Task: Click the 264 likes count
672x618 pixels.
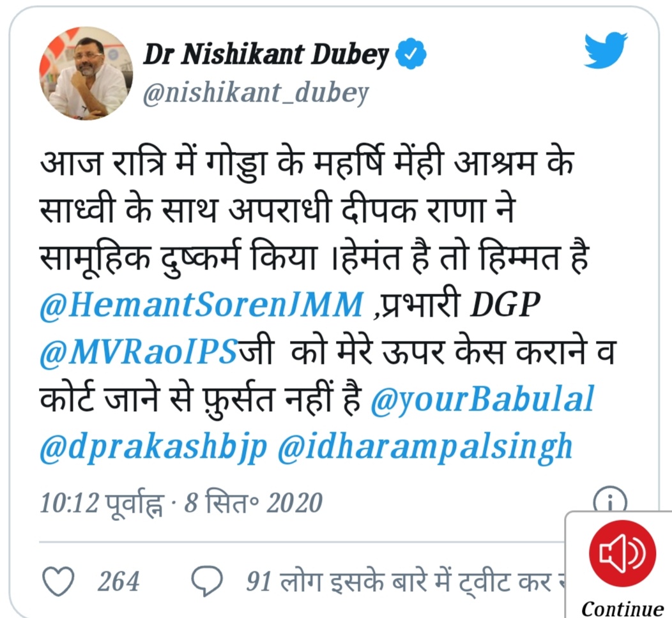Action: (118, 582)
